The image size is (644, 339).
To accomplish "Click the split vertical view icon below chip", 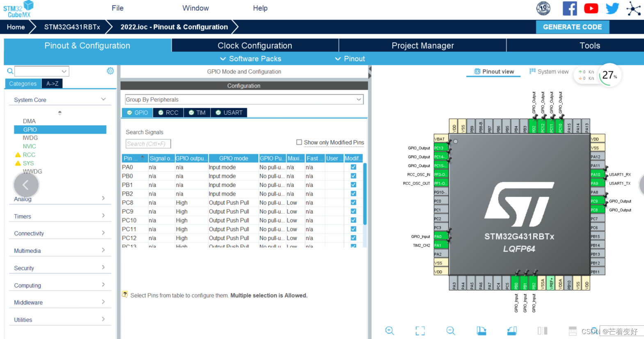I will 543,331.
